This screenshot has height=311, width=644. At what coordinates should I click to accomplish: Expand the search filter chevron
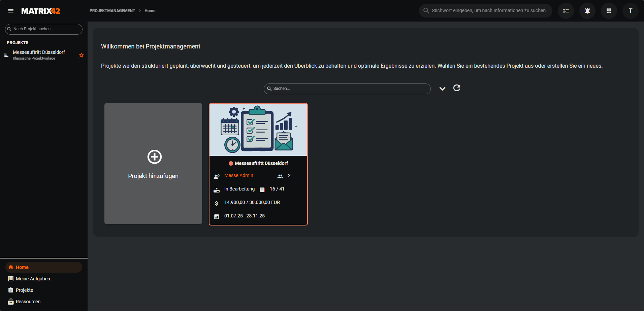click(442, 89)
